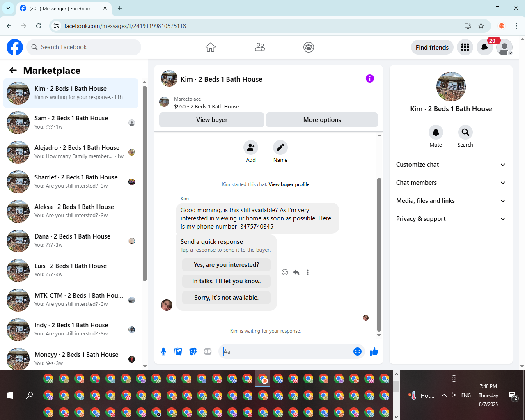Click the conversation pane scrollbar
525x420 pixels.
pyautogui.click(x=379, y=255)
